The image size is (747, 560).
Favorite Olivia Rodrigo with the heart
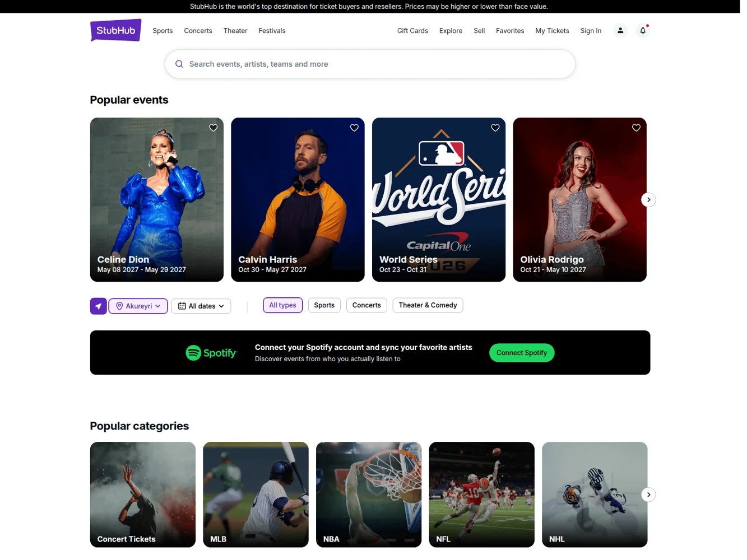coord(636,128)
